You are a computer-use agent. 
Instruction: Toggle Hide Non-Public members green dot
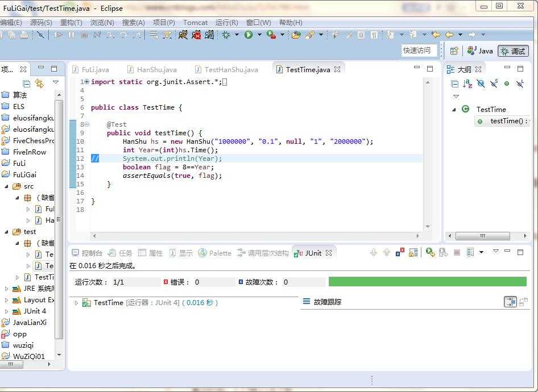tap(507, 84)
